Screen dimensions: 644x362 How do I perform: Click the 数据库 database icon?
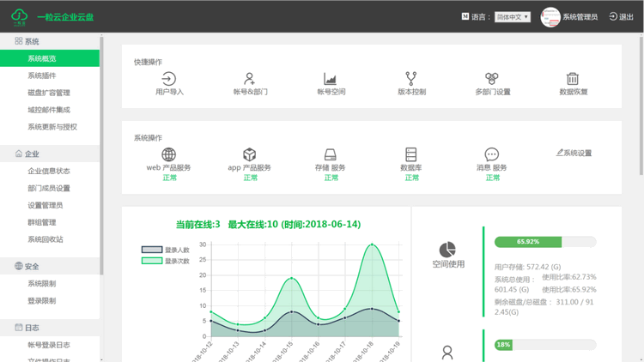pos(411,154)
